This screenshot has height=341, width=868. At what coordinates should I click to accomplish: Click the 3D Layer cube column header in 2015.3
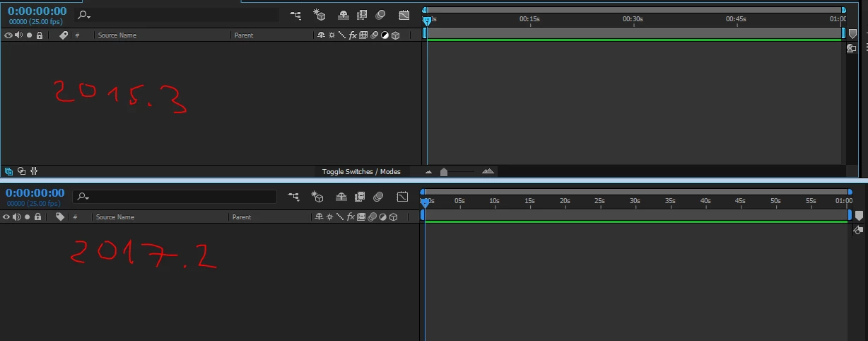tap(395, 35)
